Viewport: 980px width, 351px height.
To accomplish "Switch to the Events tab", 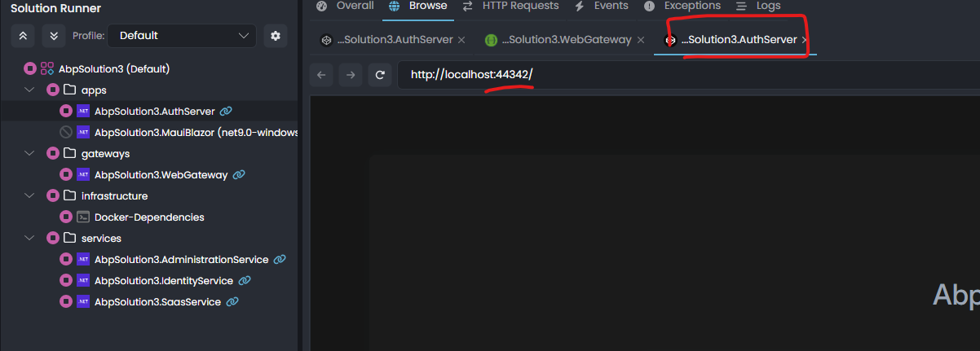I will (602, 6).
